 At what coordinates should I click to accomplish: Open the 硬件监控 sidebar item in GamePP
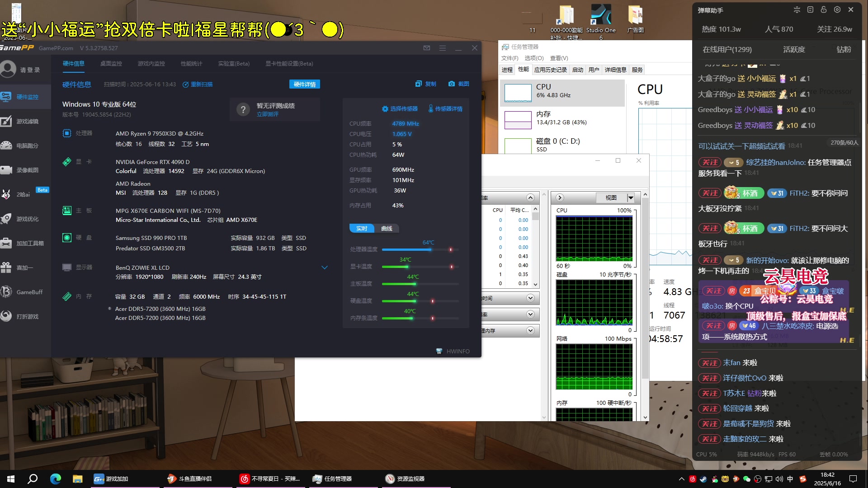click(25, 97)
